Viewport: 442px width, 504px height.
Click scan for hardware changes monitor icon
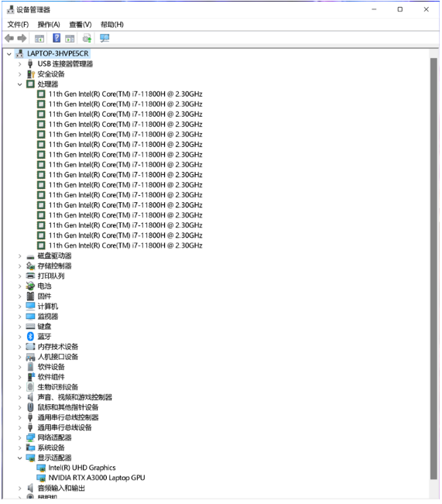pyautogui.click(x=105, y=38)
